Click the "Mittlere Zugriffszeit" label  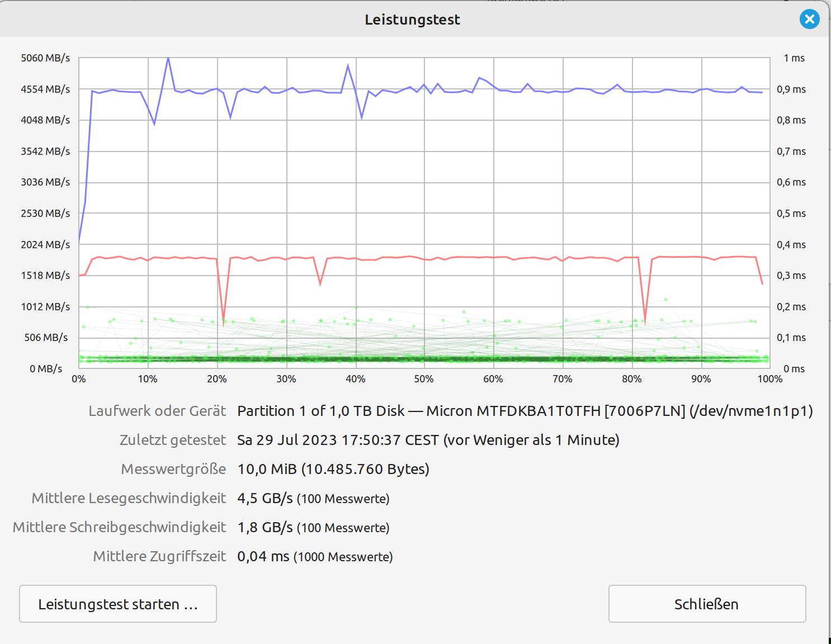(159, 556)
